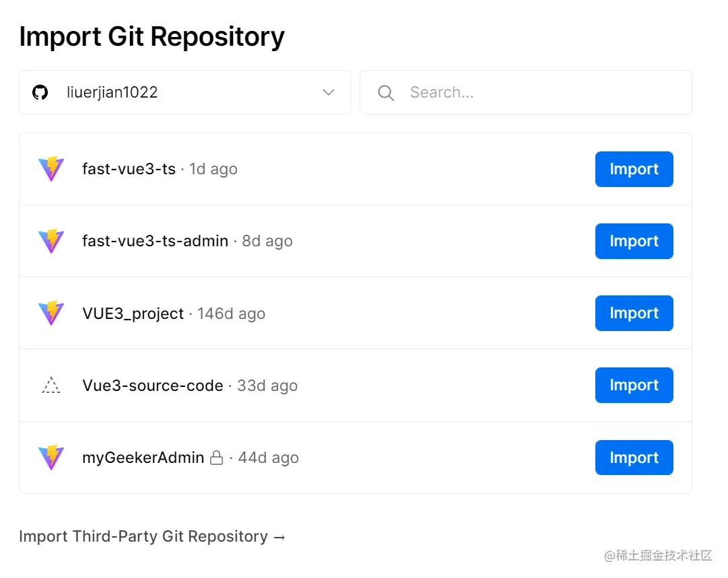Image resolution: width=728 pixels, height=578 pixels.
Task: Import the fast-vue3-ts repository
Action: (634, 169)
